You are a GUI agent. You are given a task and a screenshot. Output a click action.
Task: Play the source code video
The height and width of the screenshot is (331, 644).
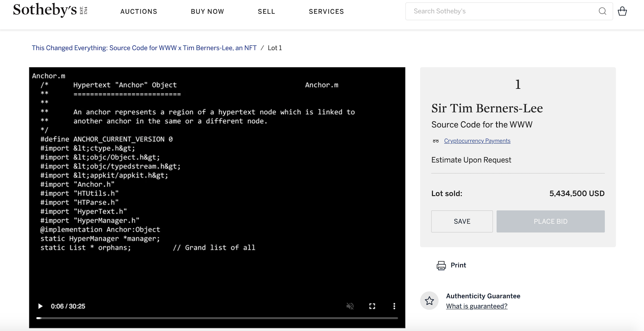(40, 306)
